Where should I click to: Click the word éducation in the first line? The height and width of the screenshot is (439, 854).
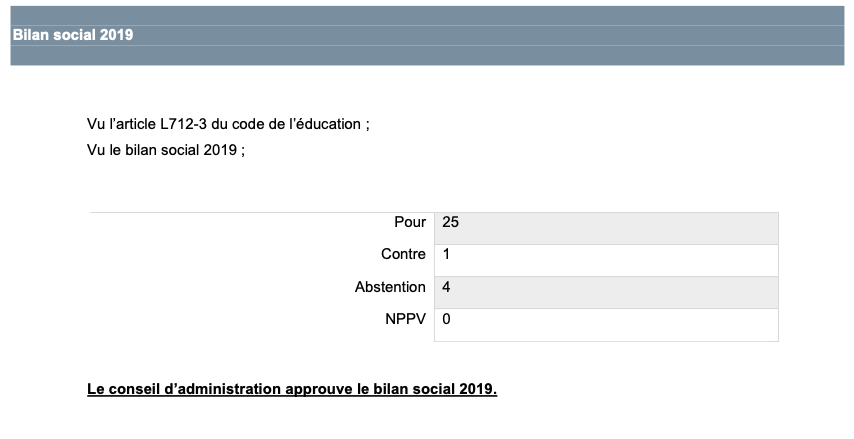pyautogui.click(x=329, y=124)
